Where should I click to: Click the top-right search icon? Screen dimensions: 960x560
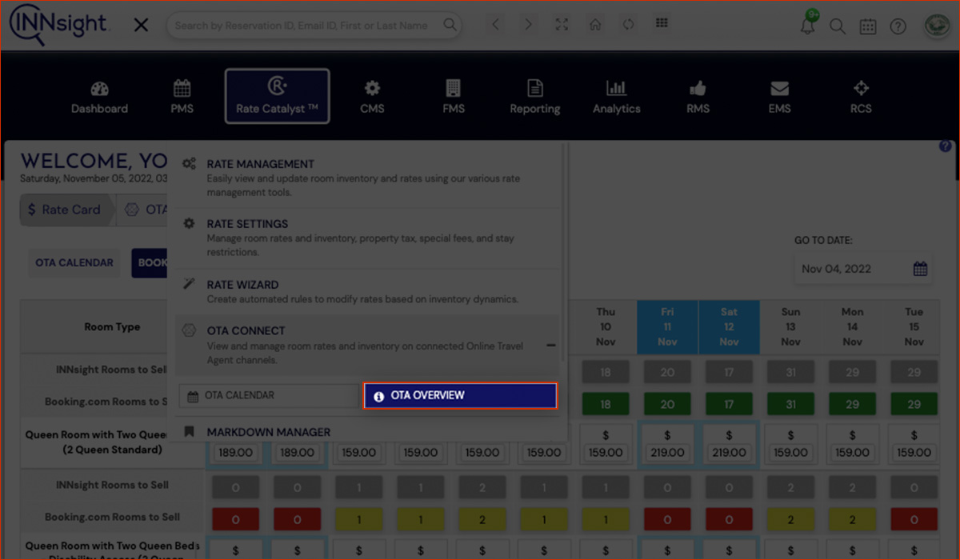(x=837, y=26)
